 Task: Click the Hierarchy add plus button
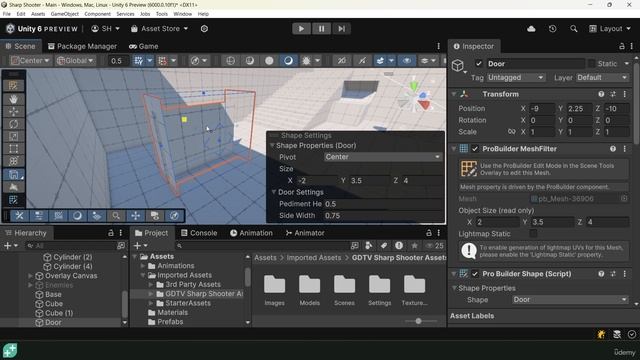click(x=7, y=245)
